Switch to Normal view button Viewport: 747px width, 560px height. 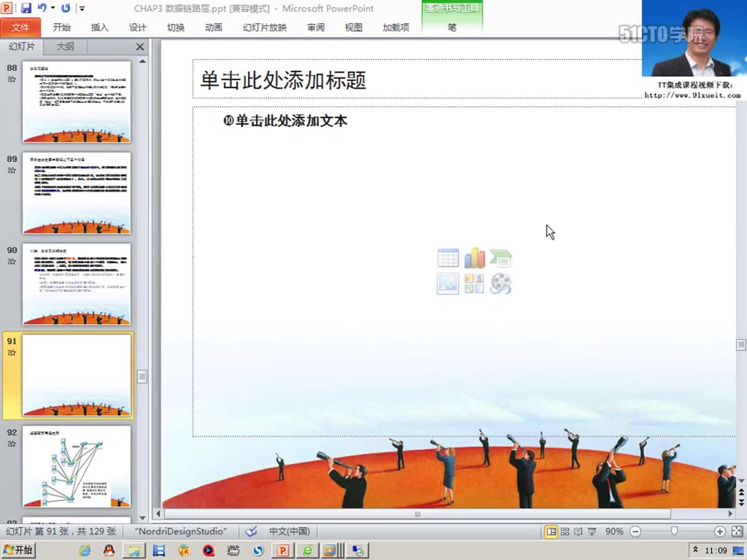[551, 531]
